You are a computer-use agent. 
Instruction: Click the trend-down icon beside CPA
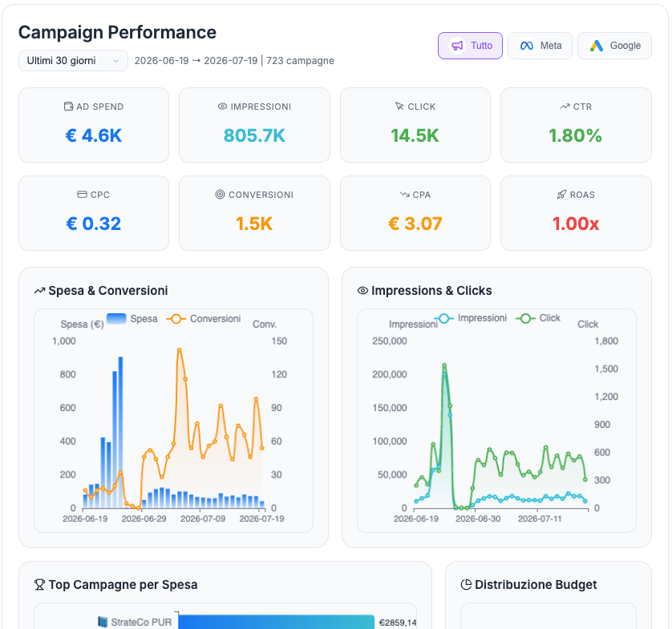point(405,195)
